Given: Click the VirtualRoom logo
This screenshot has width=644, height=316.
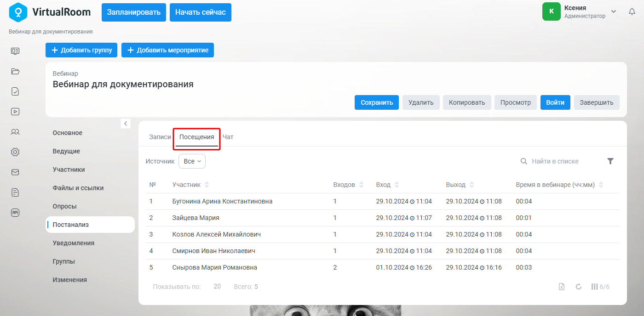Looking at the screenshot, I should (50, 12).
